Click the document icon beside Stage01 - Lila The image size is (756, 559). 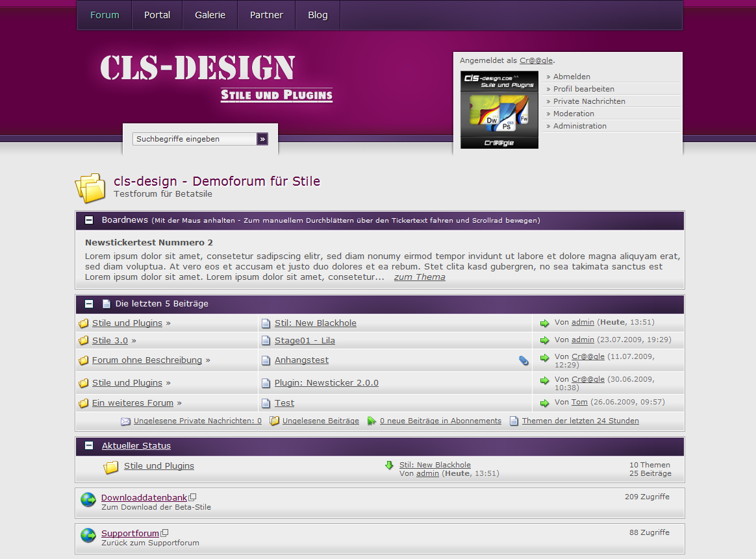[266, 341]
